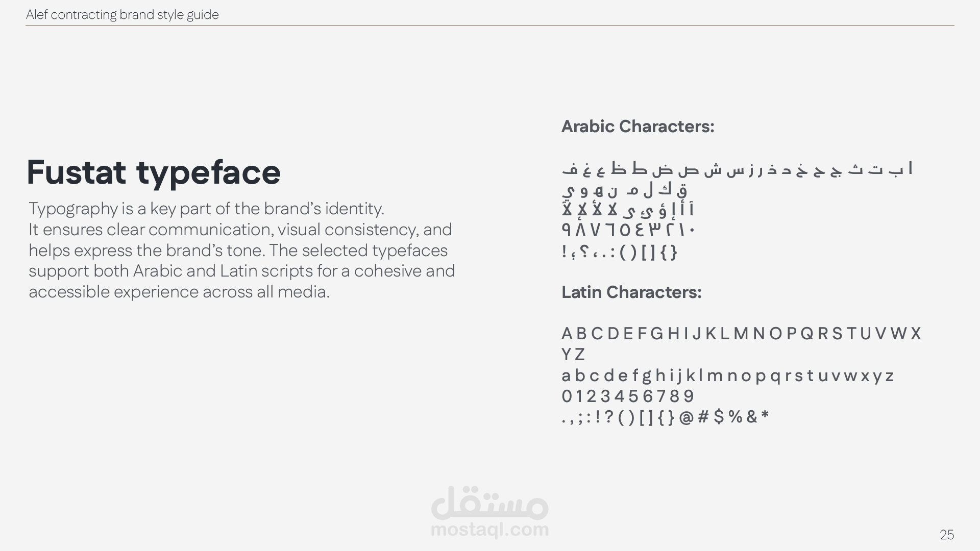Image resolution: width=980 pixels, height=551 pixels.
Task: Select the "Latin Characters:" label
Action: click(x=631, y=292)
